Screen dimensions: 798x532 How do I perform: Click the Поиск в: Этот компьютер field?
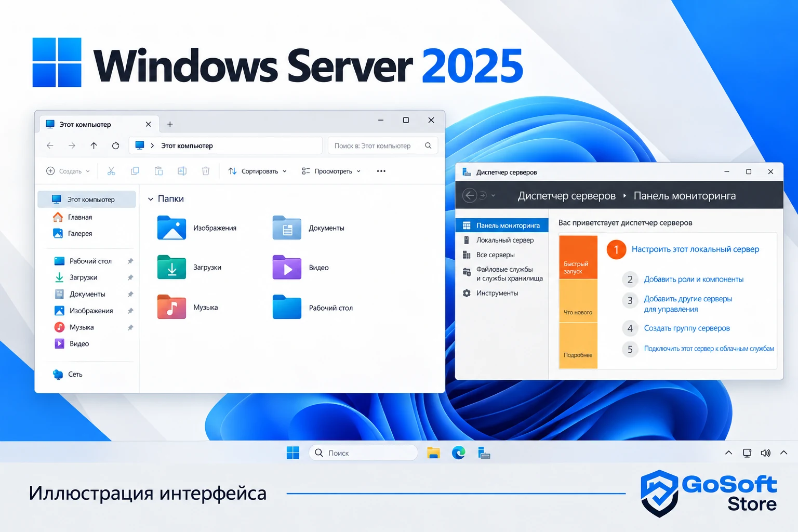[x=383, y=145]
